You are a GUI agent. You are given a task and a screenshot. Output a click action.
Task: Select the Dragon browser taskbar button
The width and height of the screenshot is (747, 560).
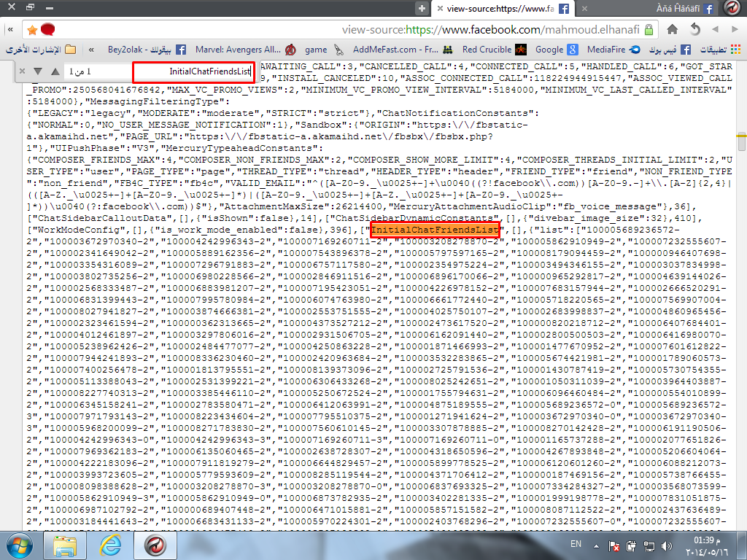point(155,545)
